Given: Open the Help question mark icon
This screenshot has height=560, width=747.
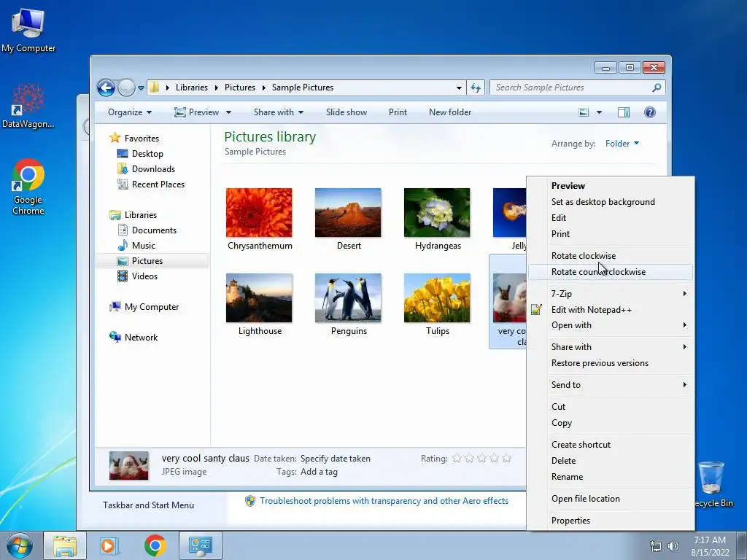Looking at the screenshot, I should pos(650,112).
